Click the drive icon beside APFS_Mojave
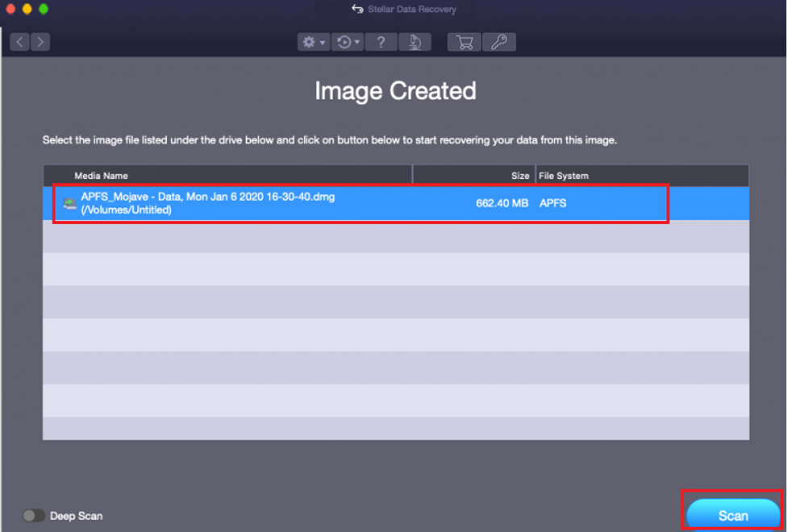Viewport: 788px width, 532px height. 70,203
